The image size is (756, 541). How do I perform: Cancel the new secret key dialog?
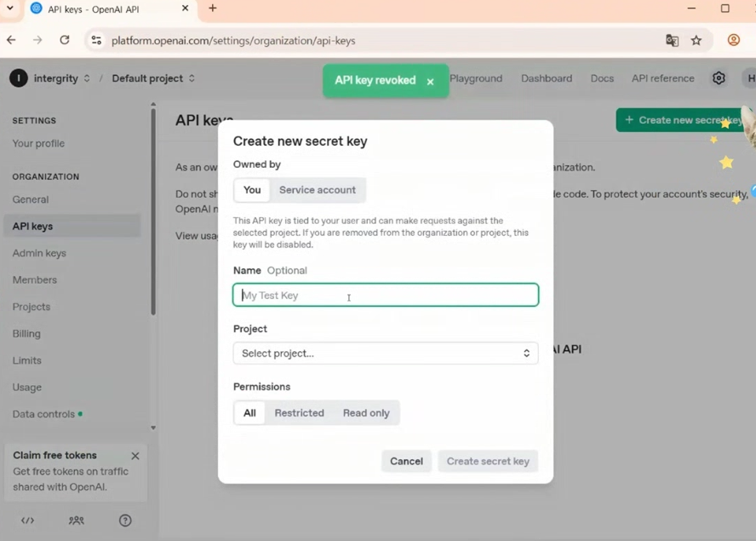(x=406, y=461)
